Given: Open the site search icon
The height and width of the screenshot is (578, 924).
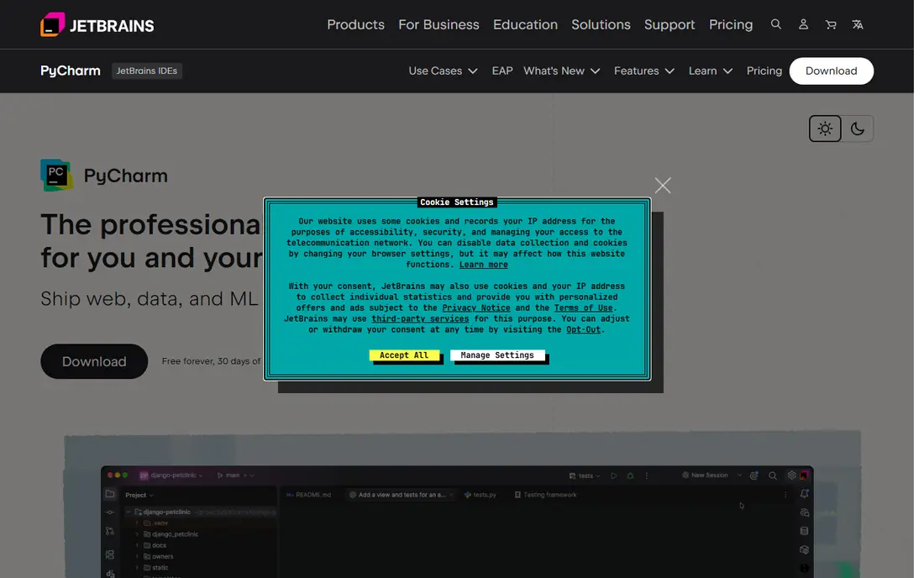Looking at the screenshot, I should pos(775,24).
